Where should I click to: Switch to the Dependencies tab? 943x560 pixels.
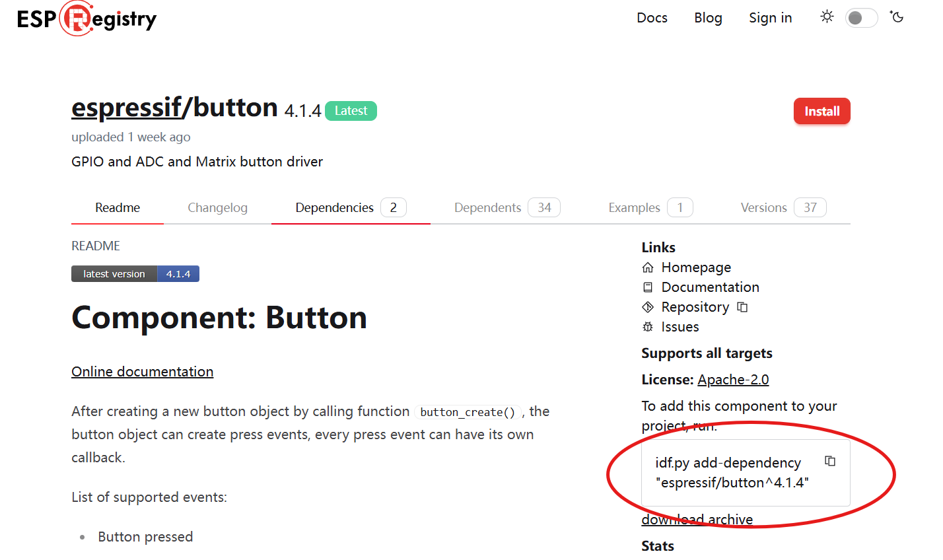click(x=351, y=207)
